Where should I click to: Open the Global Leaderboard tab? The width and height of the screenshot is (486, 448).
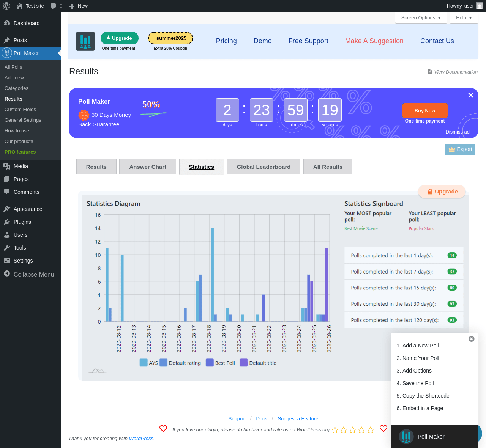click(264, 167)
